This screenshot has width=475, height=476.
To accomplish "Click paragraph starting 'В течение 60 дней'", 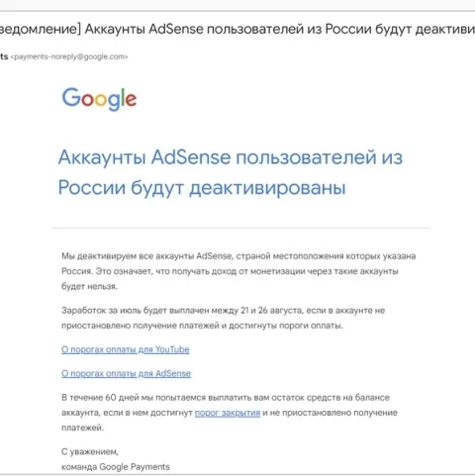I will tap(230, 413).
